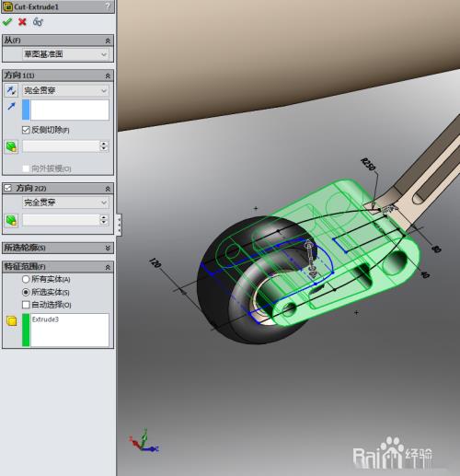Click the 80 dimension label

point(436,249)
